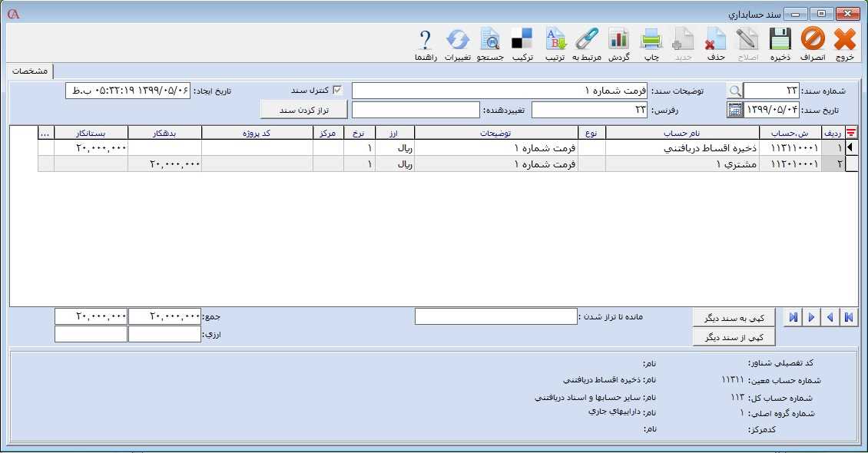The height and width of the screenshot is (453, 868).
Task: Click کپی از سند دیگر button
Action: [x=734, y=336]
